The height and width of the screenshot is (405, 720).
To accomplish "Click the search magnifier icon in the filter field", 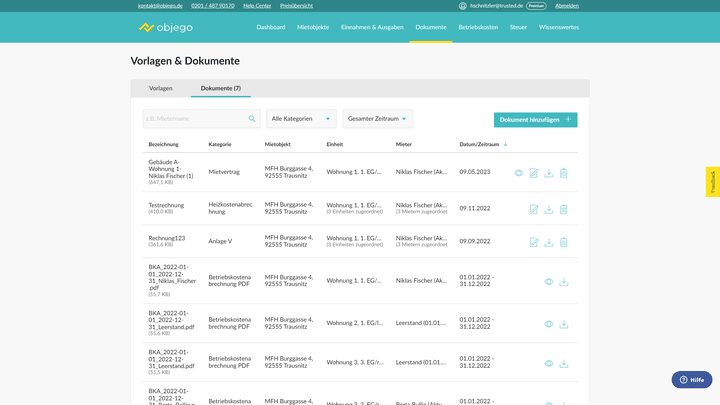I will [252, 119].
